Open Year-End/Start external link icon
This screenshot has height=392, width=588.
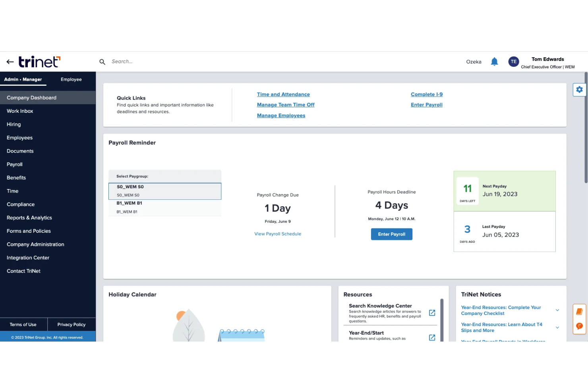tap(432, 338)
